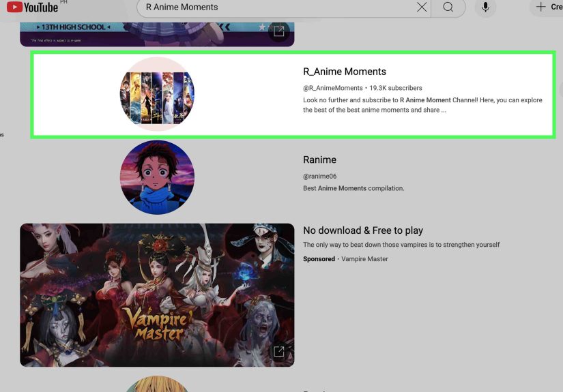563x392 pixels.
Task: Clear the search box with the X icon
Action: coord(422,7)
